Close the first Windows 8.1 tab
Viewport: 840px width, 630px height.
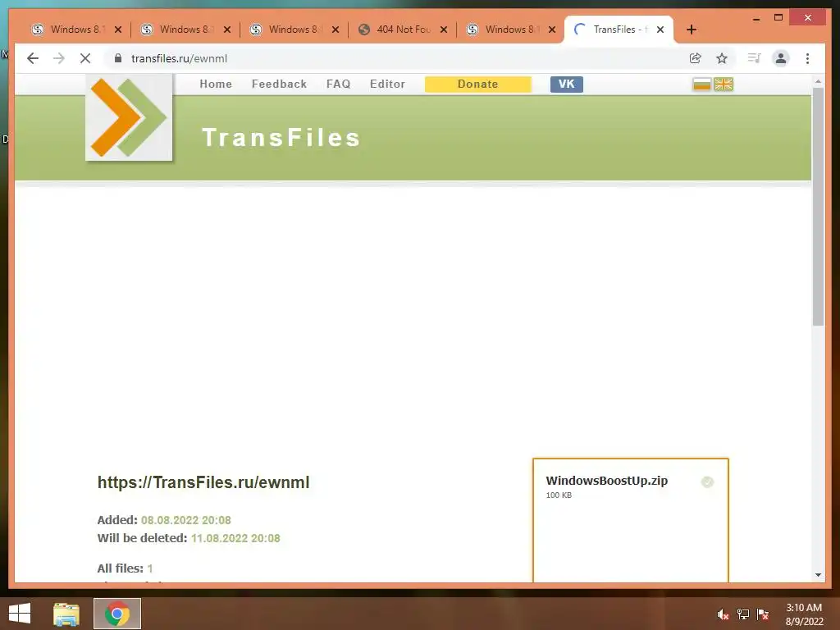click(118, 30)
